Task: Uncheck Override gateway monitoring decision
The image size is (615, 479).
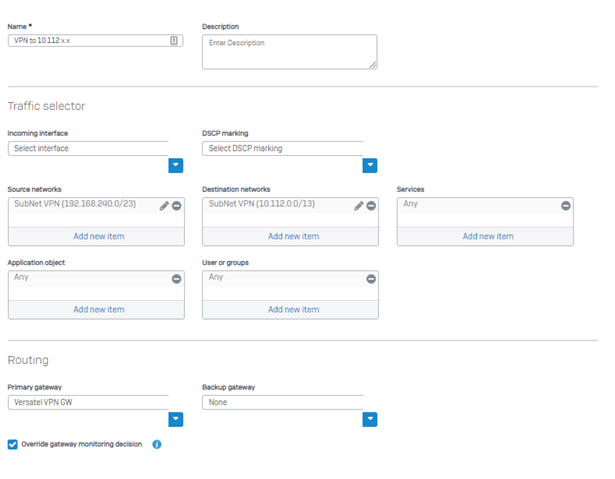Action: pyautogui.click(x=13, y=444)
